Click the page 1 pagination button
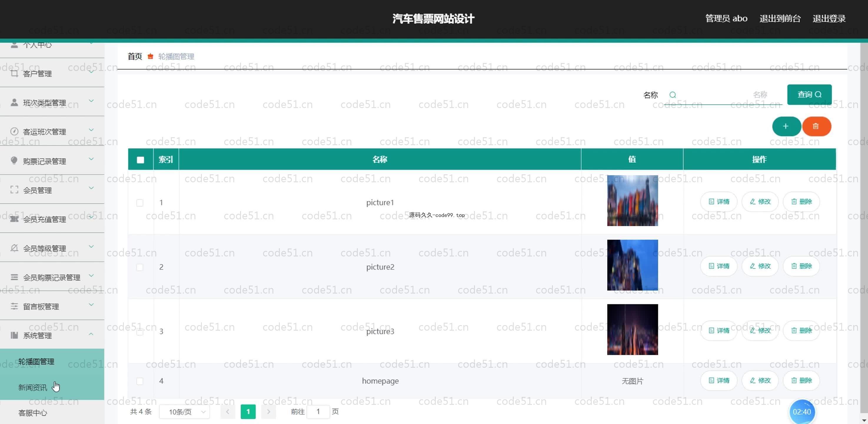 click(248, 412)
